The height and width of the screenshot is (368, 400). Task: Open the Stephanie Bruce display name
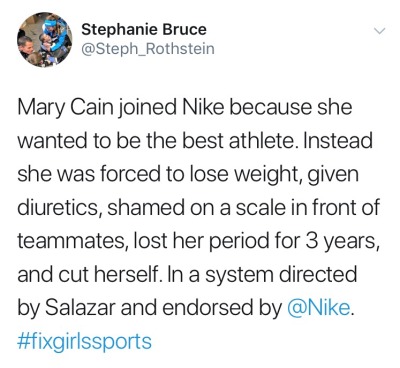(144, 30)
